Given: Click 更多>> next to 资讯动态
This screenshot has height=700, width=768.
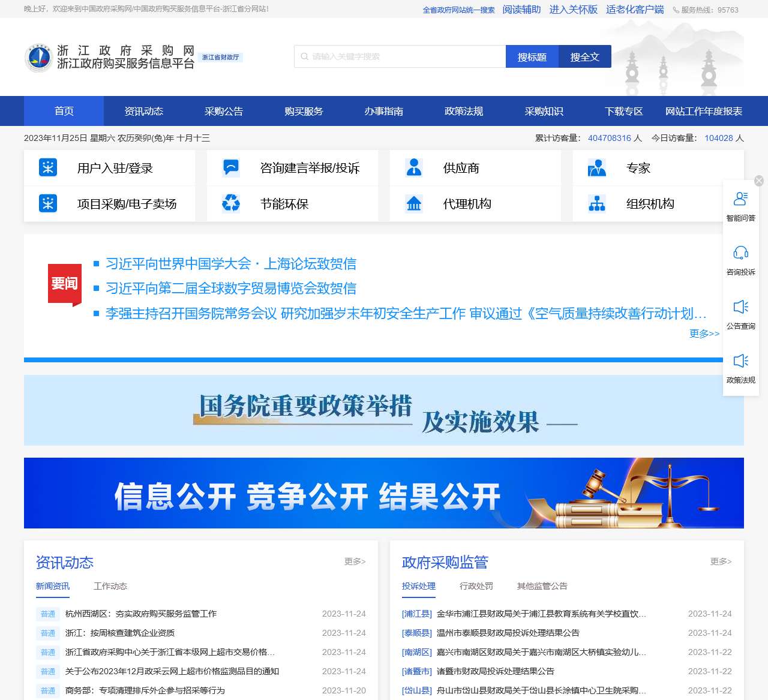Looking at the screenshot, I should [x=354, y=561].
